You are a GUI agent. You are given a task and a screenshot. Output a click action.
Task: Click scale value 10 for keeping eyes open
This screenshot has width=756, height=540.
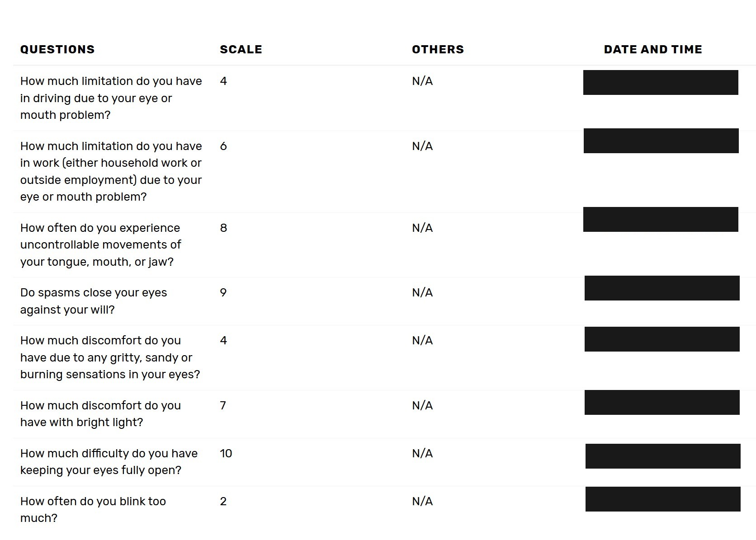pyautogui.click(x=226, y=454)
